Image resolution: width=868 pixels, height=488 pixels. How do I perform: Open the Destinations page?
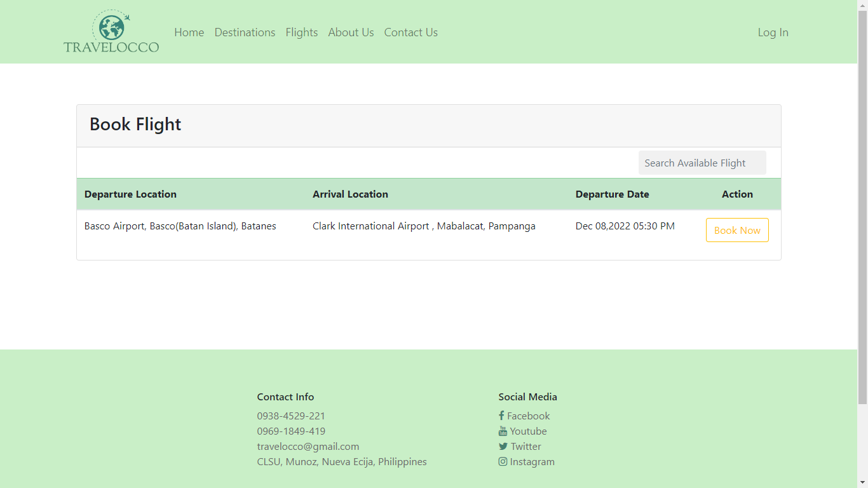[245, 32]
